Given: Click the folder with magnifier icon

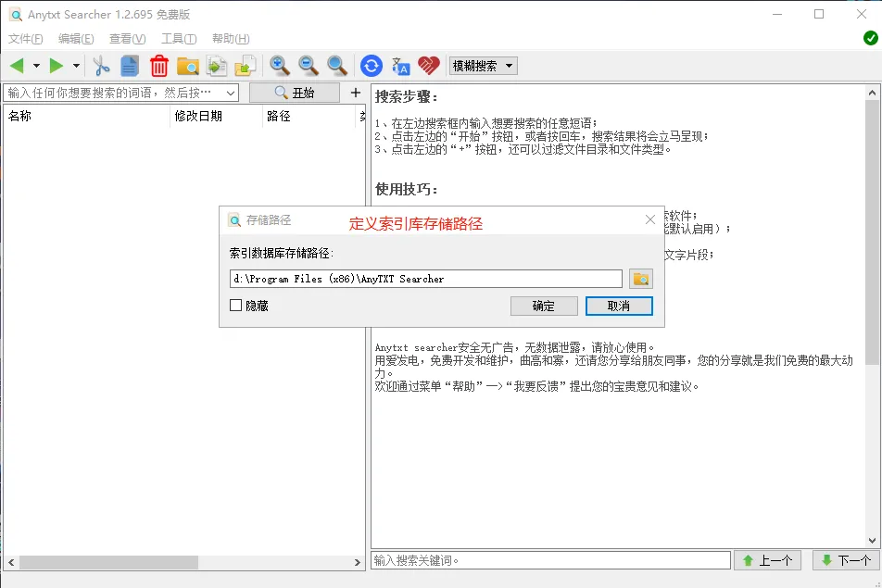Looking at the screenshot, I should pyautogui.click(x=188, y=66).
